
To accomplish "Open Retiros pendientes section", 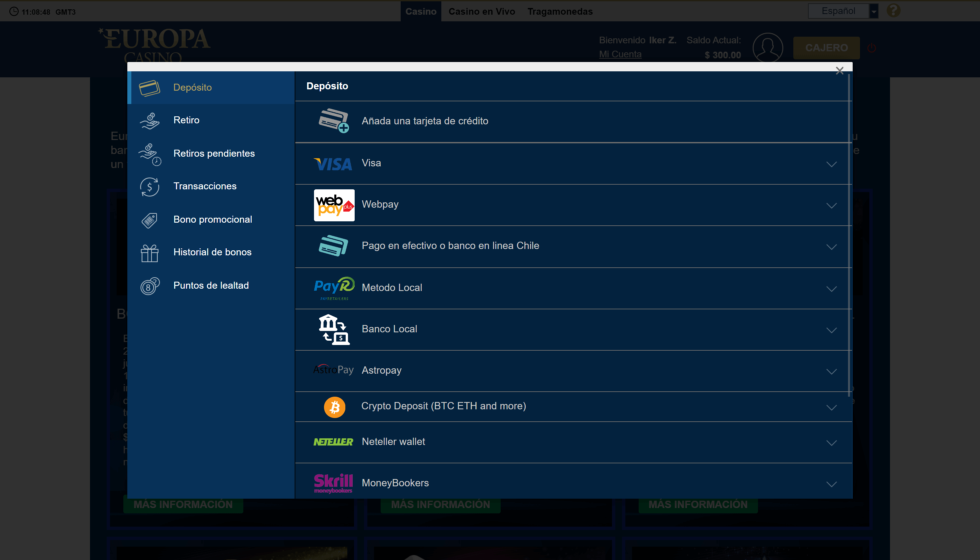I will [x=211, y=153].
